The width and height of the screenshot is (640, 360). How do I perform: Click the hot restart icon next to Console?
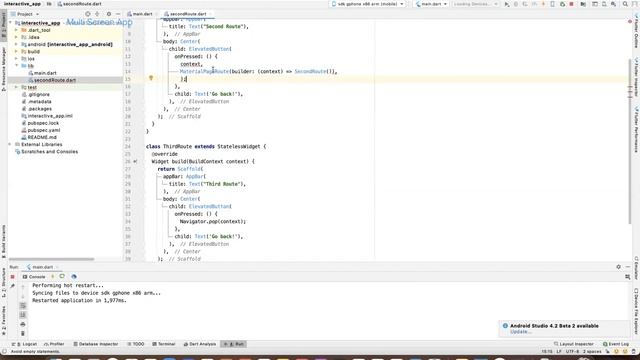(x=62, y=277)
